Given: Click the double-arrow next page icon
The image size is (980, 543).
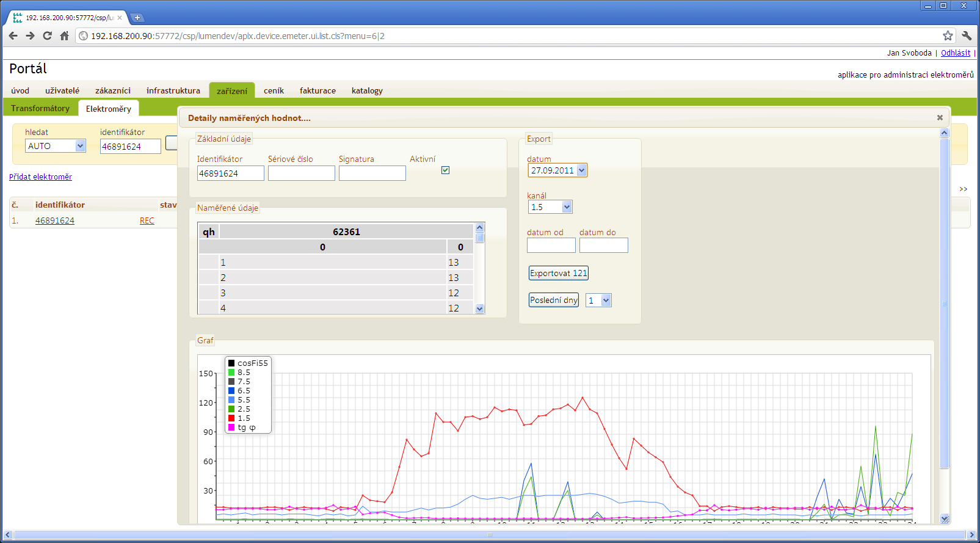Looking at the screenshot, I should point(964,189).
